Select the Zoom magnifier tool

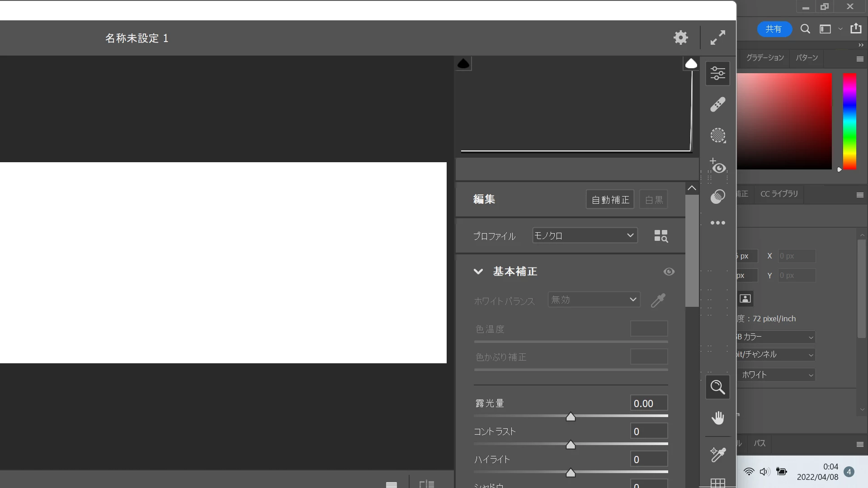point(717,387)
